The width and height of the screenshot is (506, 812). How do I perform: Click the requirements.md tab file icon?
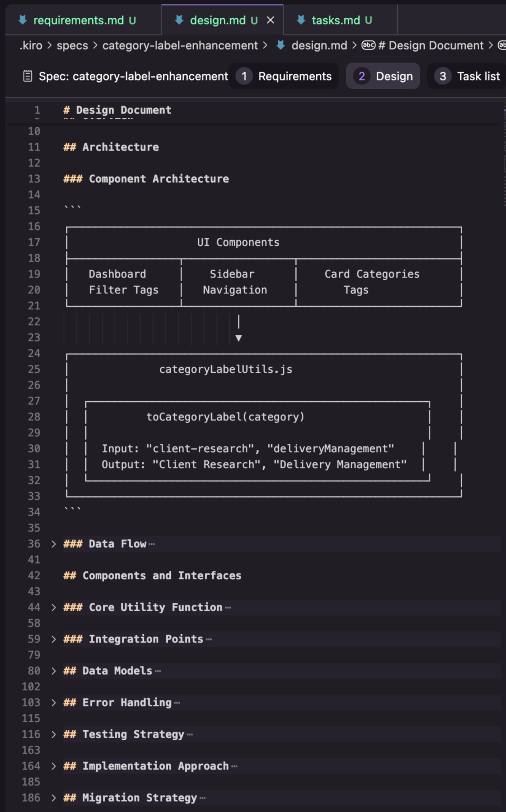(22, 20)
